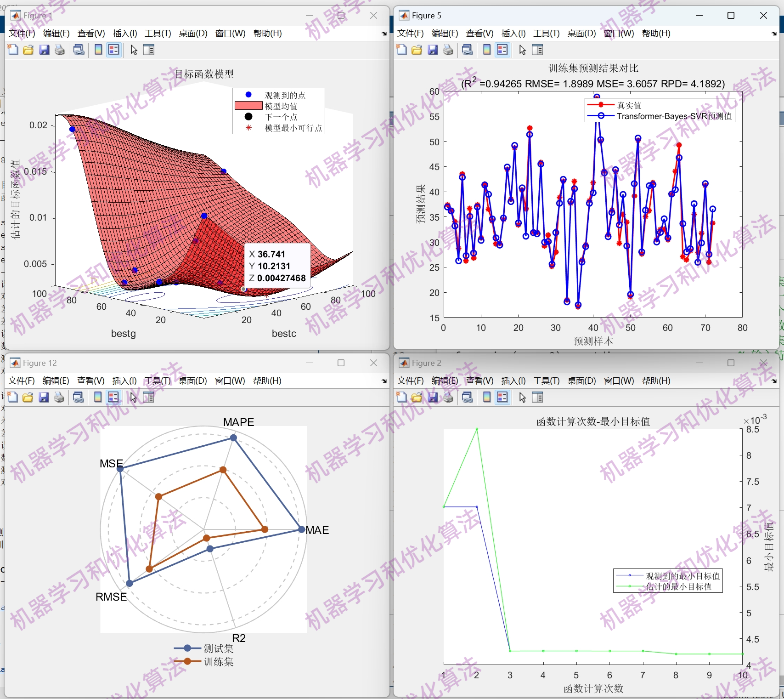Toggle Link Plot in Figure 1 toolbar
This screenshot has width=784, height=699.
(79, 50)
